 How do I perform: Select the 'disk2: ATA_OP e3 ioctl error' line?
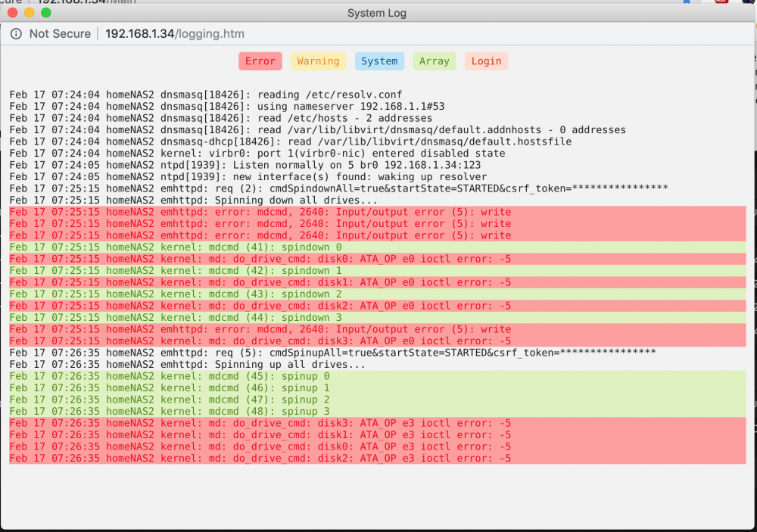click(x=378, y=458)
